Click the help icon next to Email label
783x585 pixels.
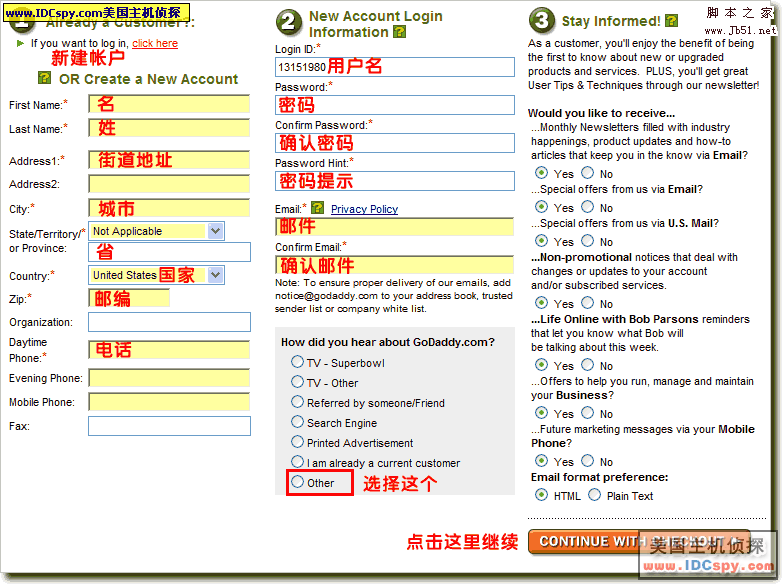point(317,208)
